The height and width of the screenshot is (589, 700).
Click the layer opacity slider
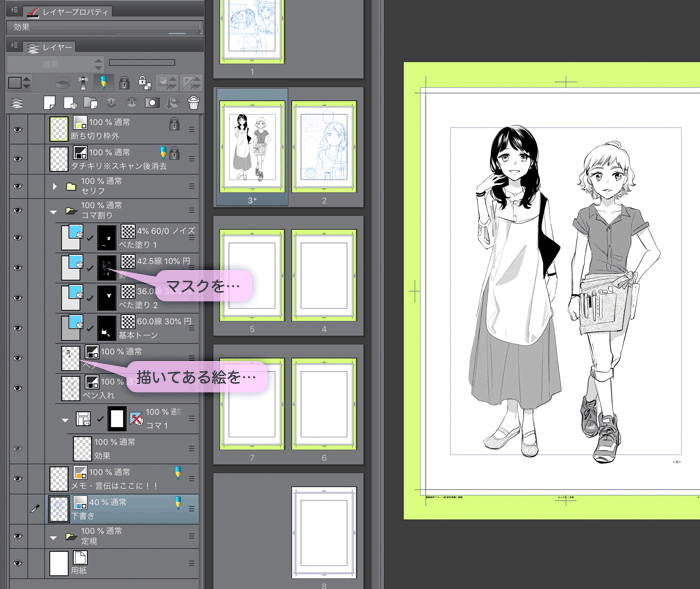click(x=142, y=63)
